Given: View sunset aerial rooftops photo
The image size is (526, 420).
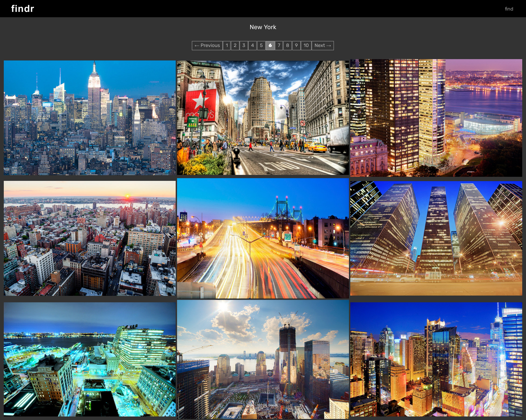Looking at the screenshot, I should pyautogui.click(x=90, y=238).
